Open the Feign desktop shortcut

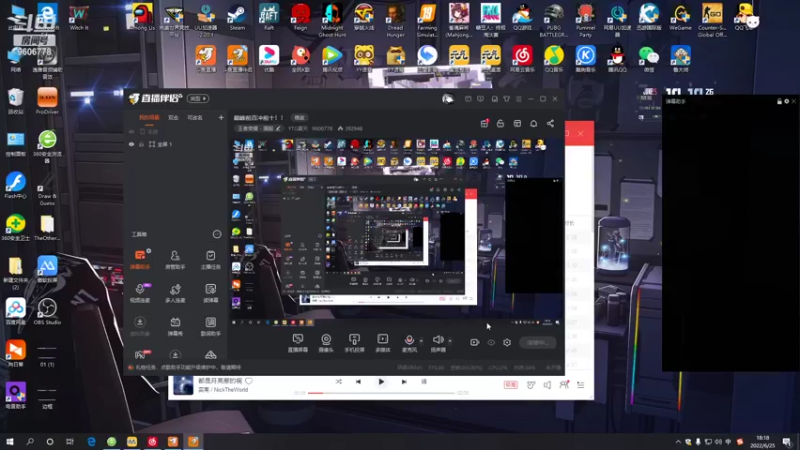pyautogui.click(x=301, y=17)
